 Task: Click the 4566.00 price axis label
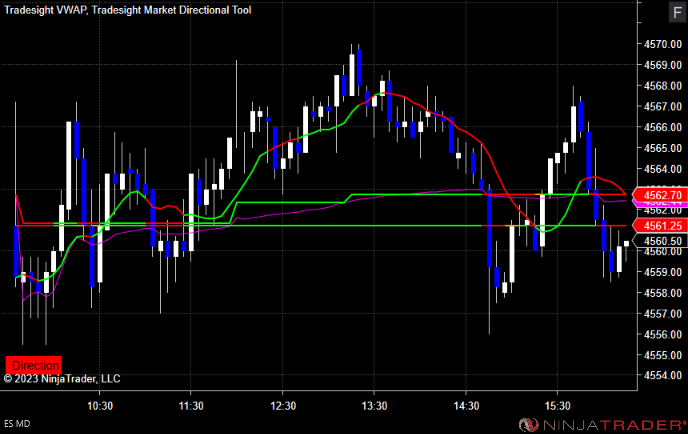coord(663,127)
